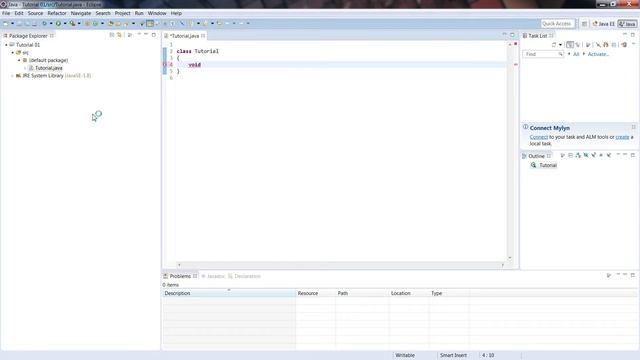Click the error marker on line 4
This screenshot has width=640, height=360.
point(165,64)
